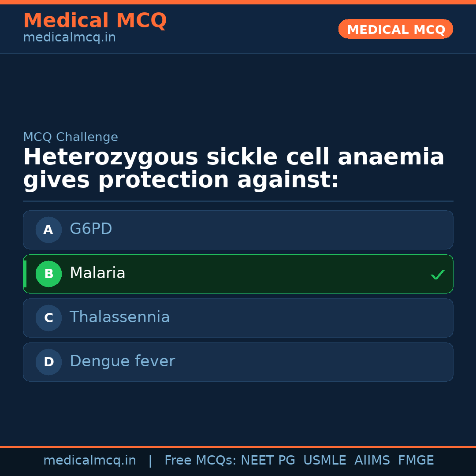The height and width of the screenshot is (476, 476).
Task: Open medicalmcq.in link in header
Action: pos(69,38)
